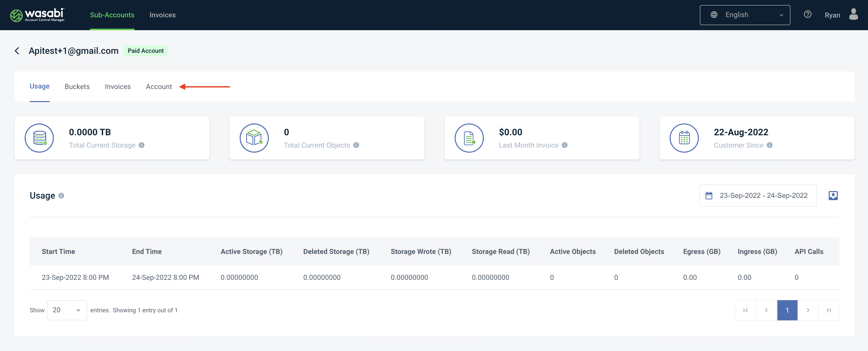The image size is (868, 351).
Task: Show info for Total Current Storage
Action: (x=141, y=145)
